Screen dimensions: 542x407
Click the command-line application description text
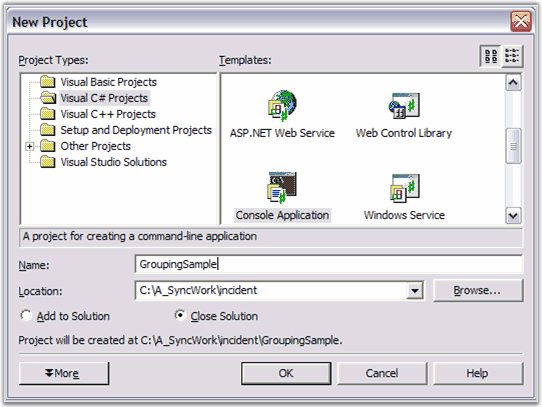140,237
